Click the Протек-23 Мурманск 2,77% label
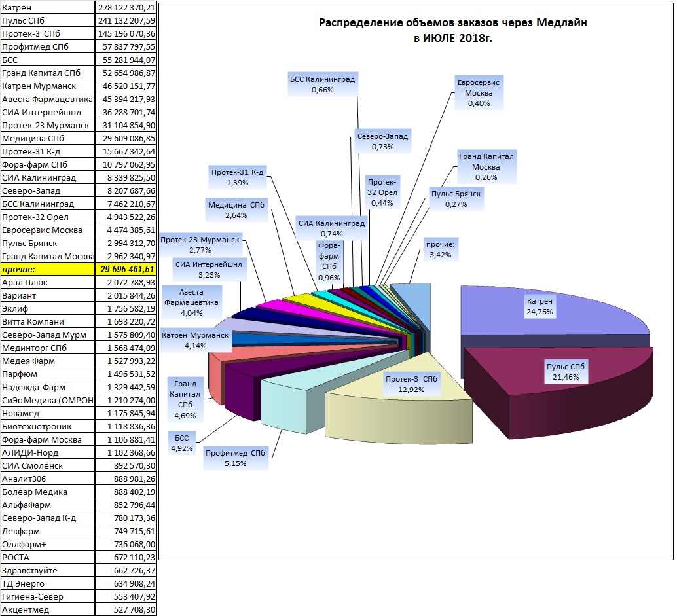Screen dimensions: 677x616 click(x=200, y=245)
